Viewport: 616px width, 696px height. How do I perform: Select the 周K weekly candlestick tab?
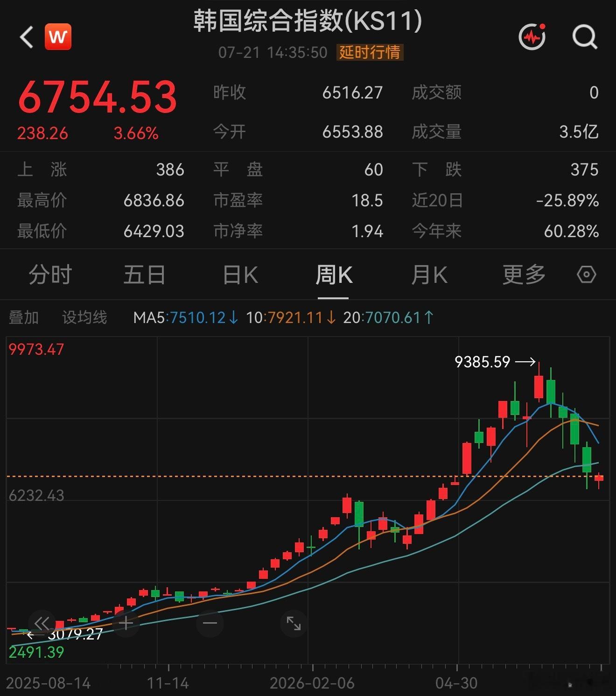coord(334,274)
